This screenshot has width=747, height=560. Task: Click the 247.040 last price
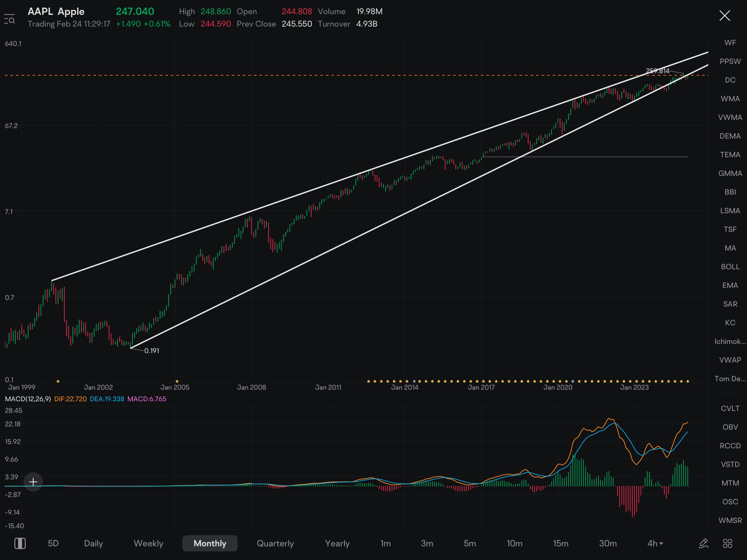[135, 11]
